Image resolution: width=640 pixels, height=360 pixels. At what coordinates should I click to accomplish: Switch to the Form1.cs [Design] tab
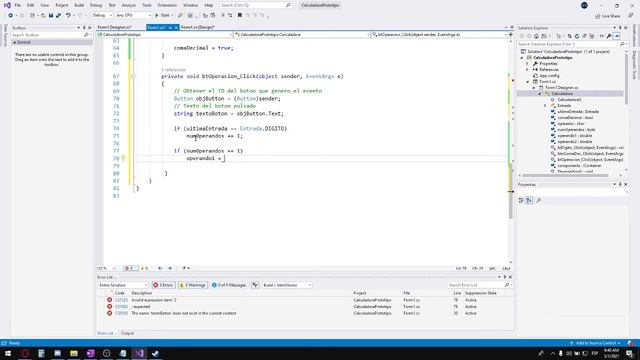coord(198,27)
